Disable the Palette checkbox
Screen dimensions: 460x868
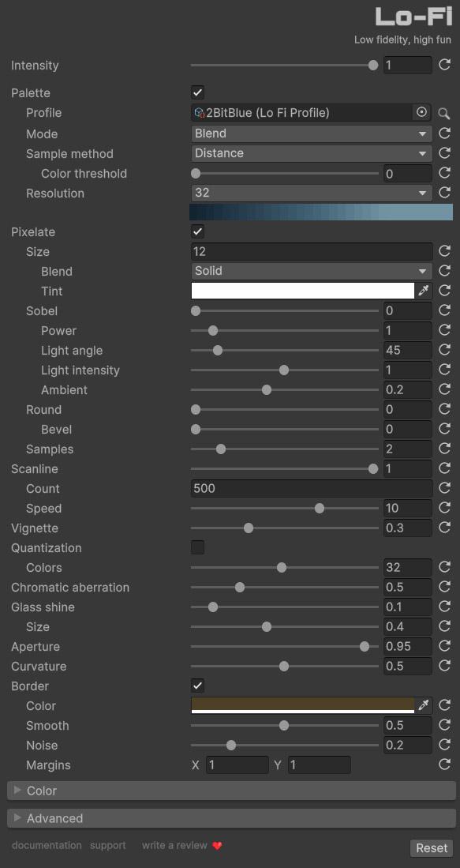click(197, 93)
